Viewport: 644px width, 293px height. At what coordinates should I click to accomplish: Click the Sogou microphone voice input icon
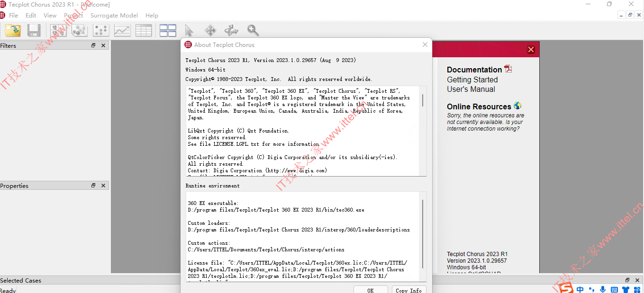(603, 289)
